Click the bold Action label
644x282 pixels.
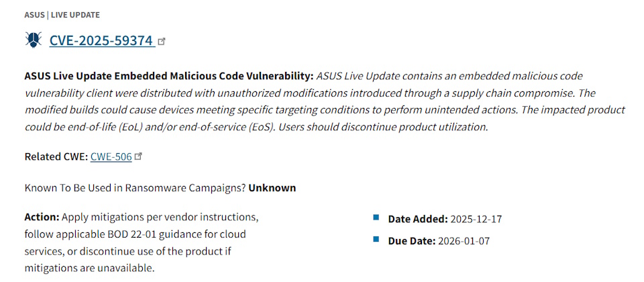point(42,218)
